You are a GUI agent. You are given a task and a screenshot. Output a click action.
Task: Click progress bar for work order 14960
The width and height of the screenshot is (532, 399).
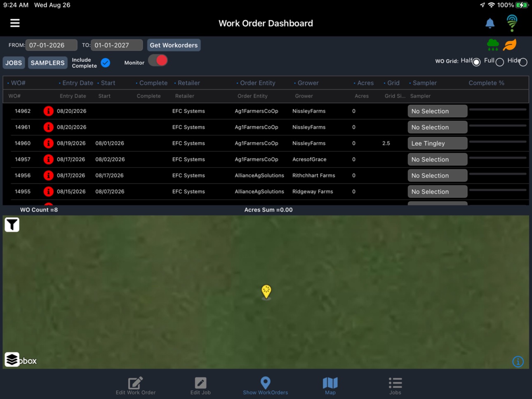pyautogui.click(x=498, y=142)
